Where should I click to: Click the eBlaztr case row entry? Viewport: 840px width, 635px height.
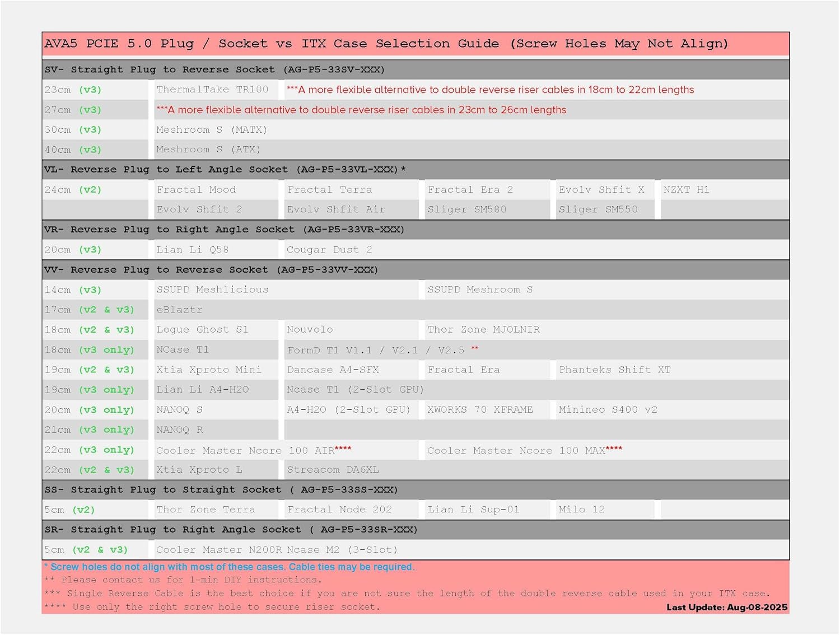pos(179,310)
